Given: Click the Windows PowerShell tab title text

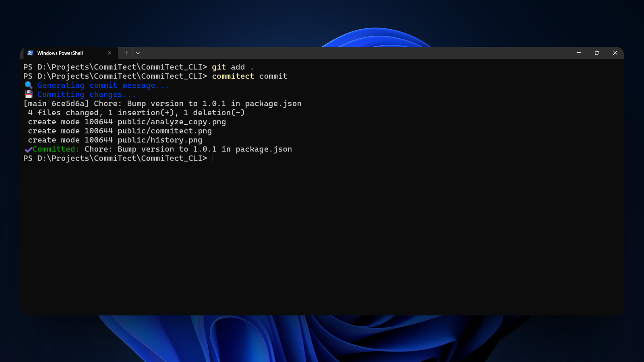Looking at the screenshot, I should coord(60,53).
